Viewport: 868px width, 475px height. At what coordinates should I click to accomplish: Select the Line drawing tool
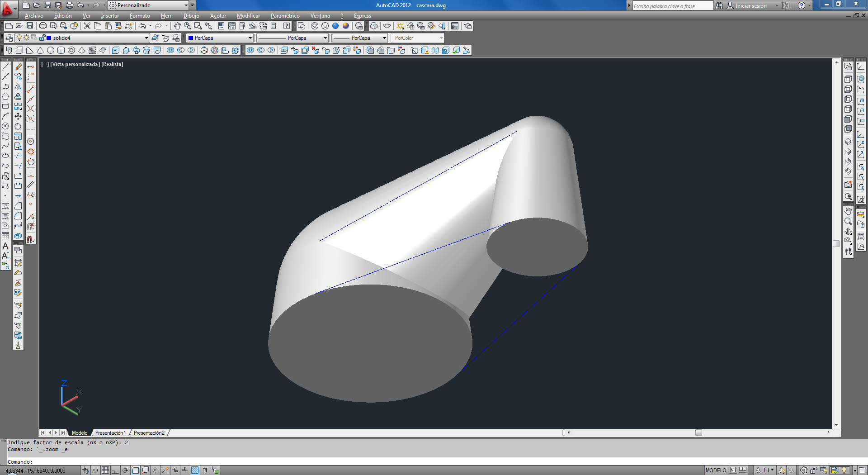click(5, 66)
